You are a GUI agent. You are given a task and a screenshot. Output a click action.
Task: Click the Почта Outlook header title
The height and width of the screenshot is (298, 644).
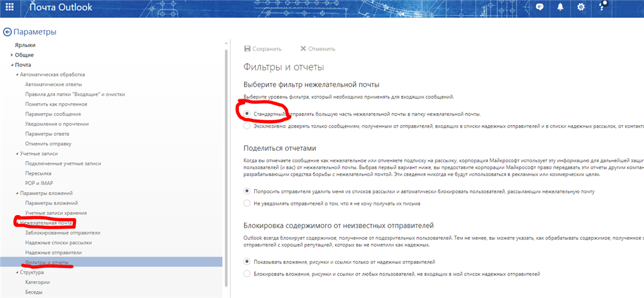coord(61,7)
